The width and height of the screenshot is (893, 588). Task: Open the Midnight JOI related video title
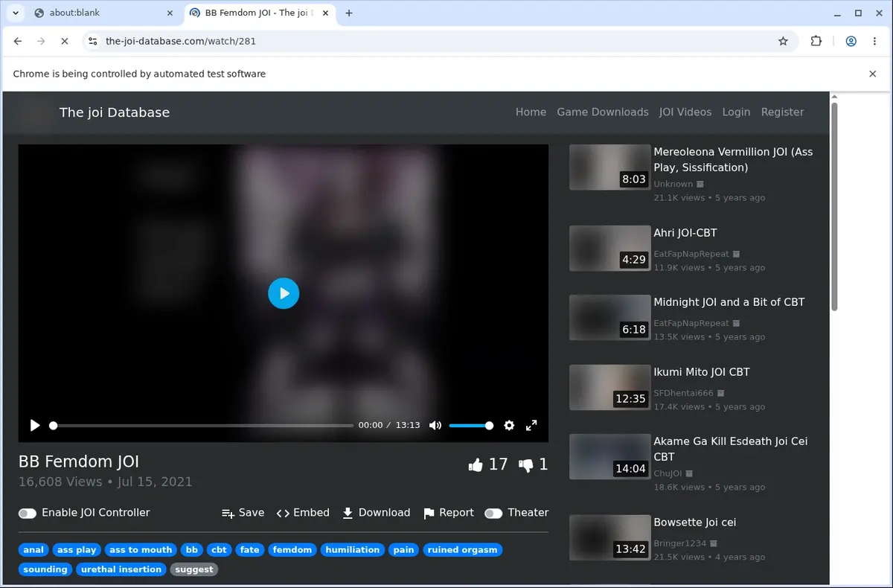click(x=729, y=302)
